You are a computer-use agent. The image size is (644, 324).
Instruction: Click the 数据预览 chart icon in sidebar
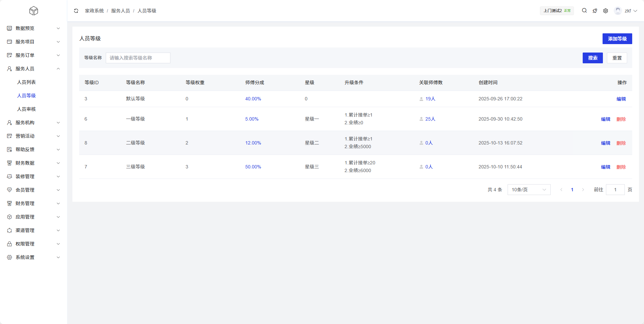[9, 28]
